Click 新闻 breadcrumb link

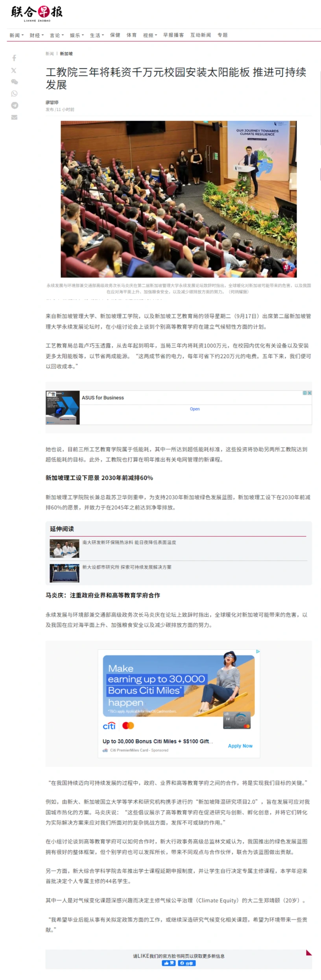pyautogui.click(x=50, y=53)
